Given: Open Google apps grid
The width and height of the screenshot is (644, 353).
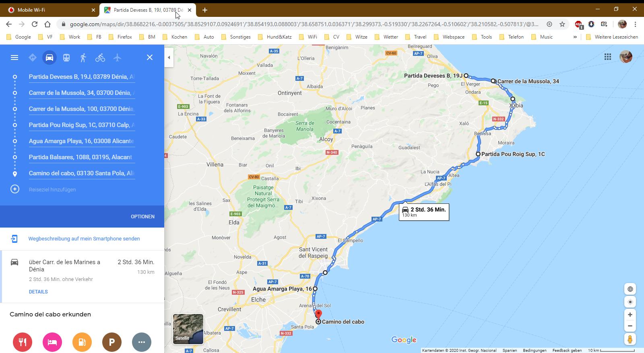Looking at the screenshot, I should coord(608,57).
